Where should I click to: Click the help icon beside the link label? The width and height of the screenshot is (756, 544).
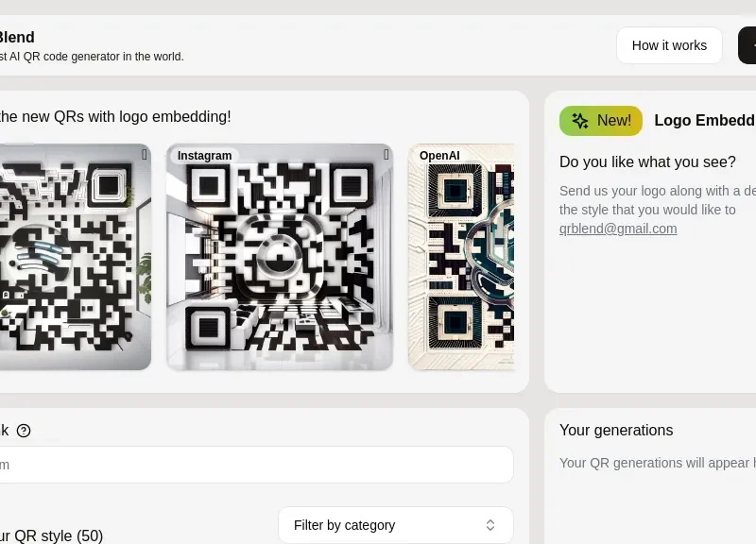coord(24,431)
